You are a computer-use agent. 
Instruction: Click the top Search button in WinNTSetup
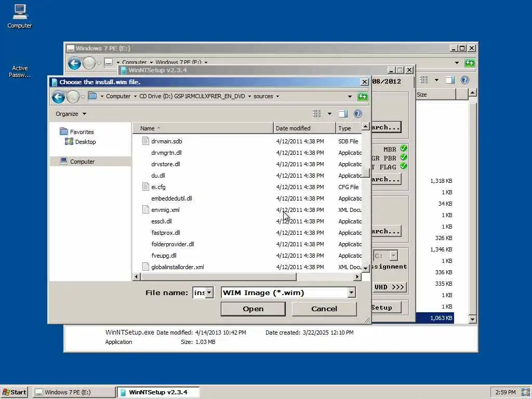click(386, 127)
